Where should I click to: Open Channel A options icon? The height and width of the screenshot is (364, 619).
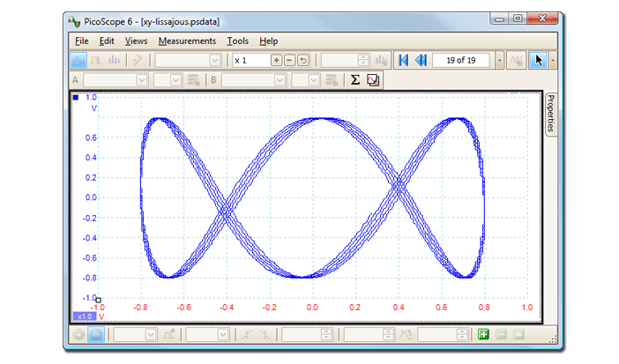point(193,80)
